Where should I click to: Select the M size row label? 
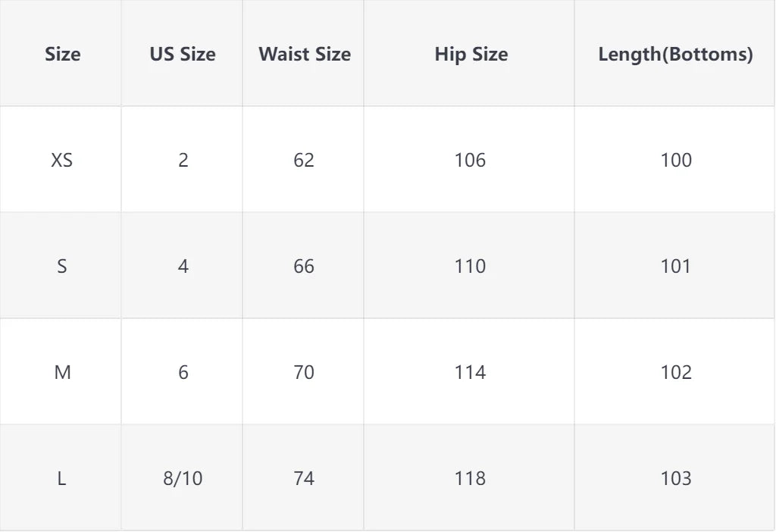point(62,372)
